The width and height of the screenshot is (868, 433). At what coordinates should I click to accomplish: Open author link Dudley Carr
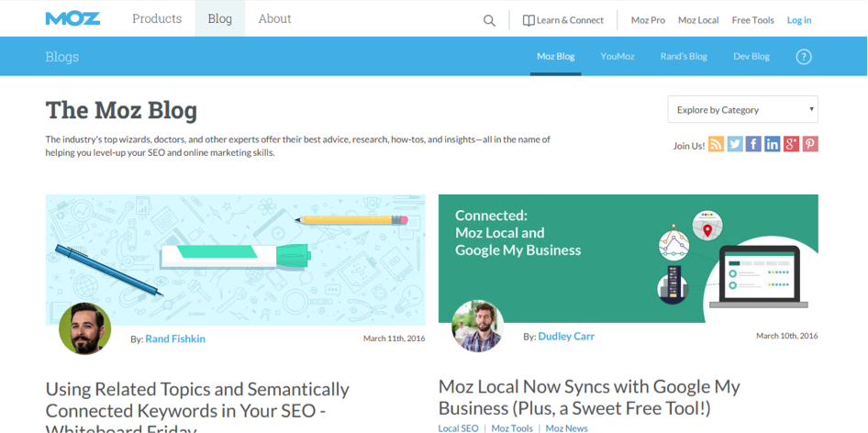566,336
